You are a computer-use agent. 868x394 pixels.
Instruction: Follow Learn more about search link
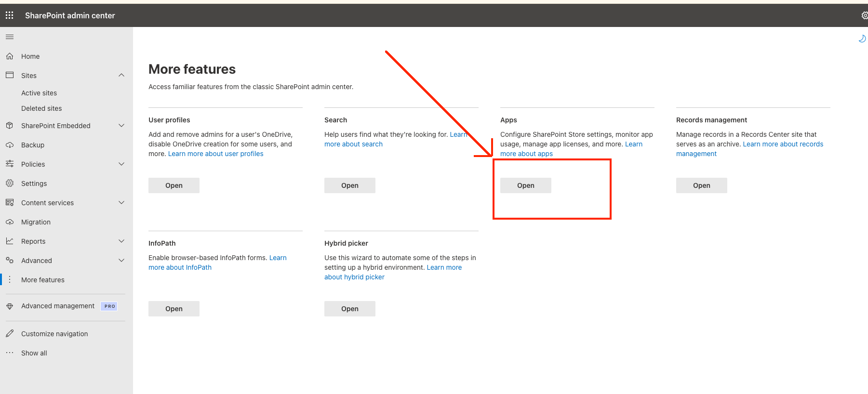pyautogui.click(x=353, y=144)
